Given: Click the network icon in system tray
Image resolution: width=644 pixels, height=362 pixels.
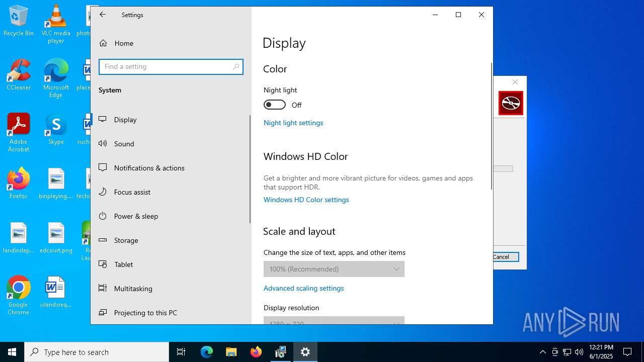Looking at the screenshot, I should pos(567,352).
